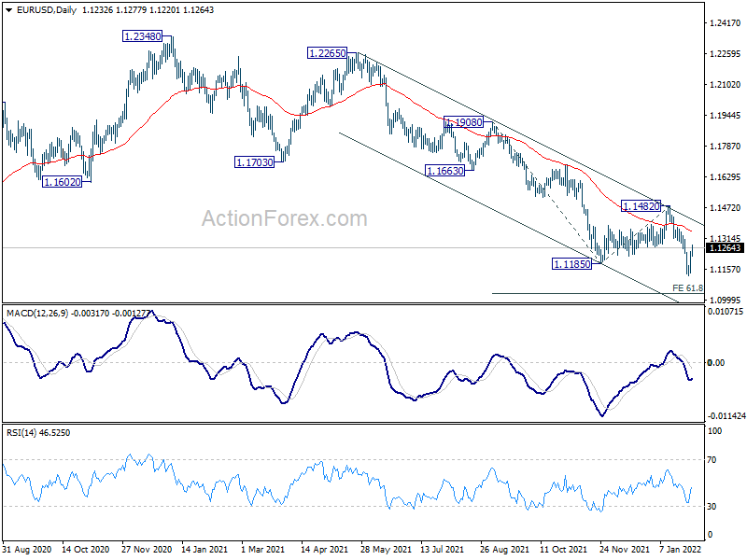Image resolution: width=747 pixels, height=560 pixels.
Task: Click the 1.09995 price axis value
Action: 726,300
